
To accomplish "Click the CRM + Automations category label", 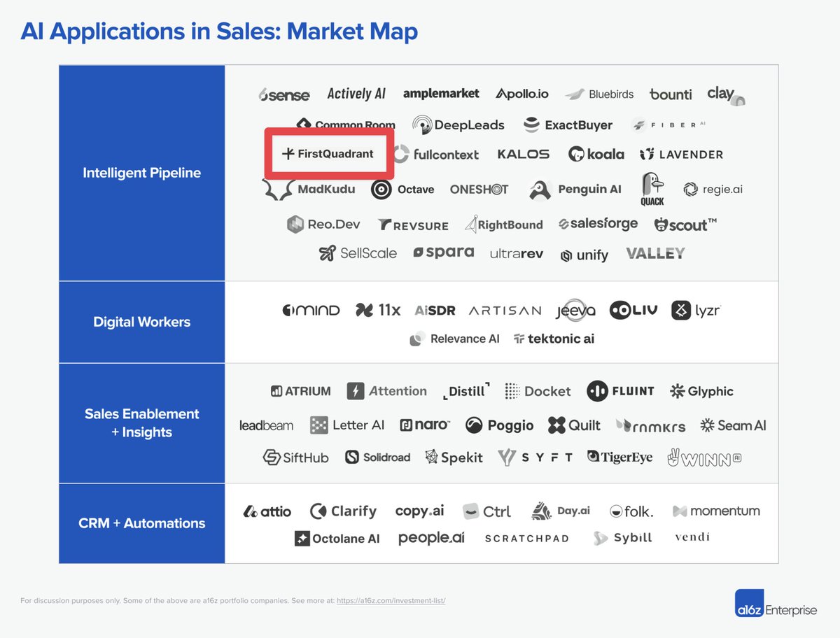I will click(141, 523).
